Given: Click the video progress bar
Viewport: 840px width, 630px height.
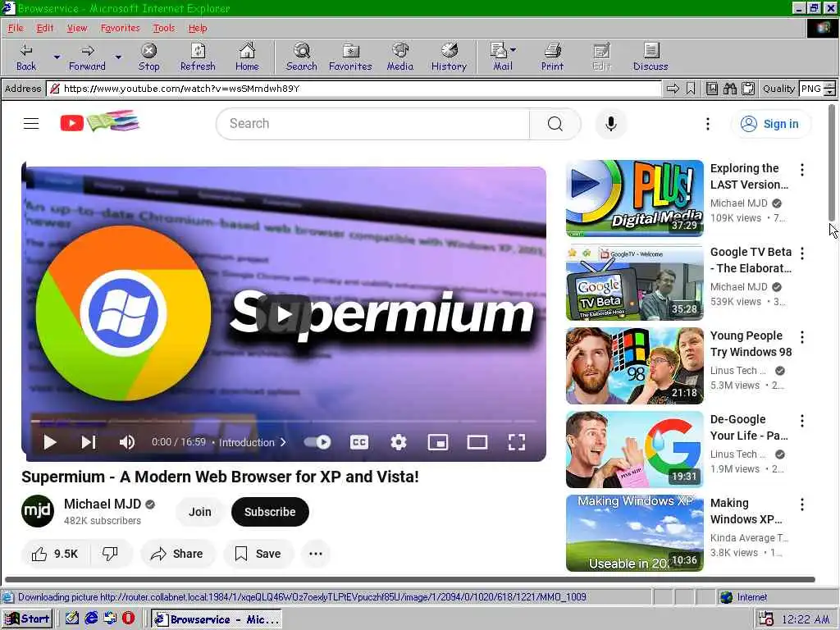Looking at the screenshot, I should pyautogui.click(x=284, y=422).
